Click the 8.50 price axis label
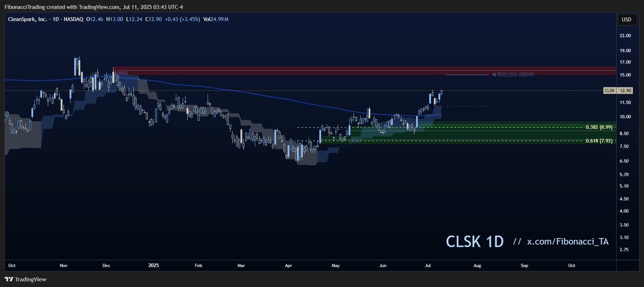 [625, 134]
